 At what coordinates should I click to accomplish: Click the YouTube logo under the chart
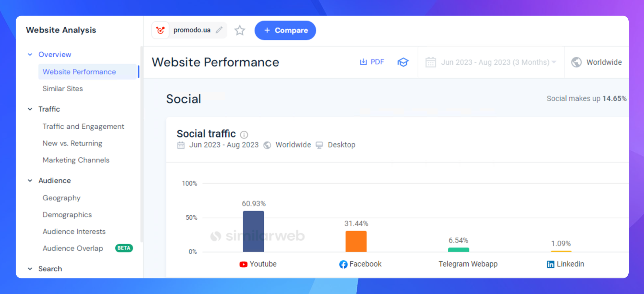click(243, 264)
